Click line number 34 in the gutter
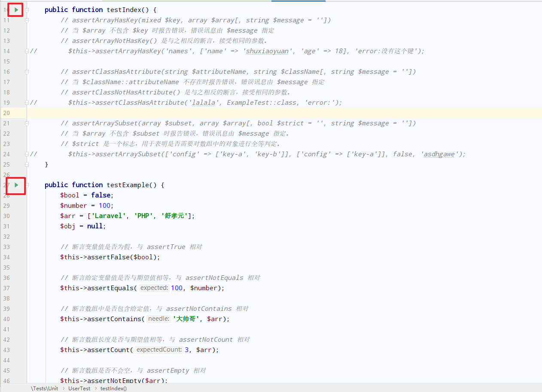 6,257
